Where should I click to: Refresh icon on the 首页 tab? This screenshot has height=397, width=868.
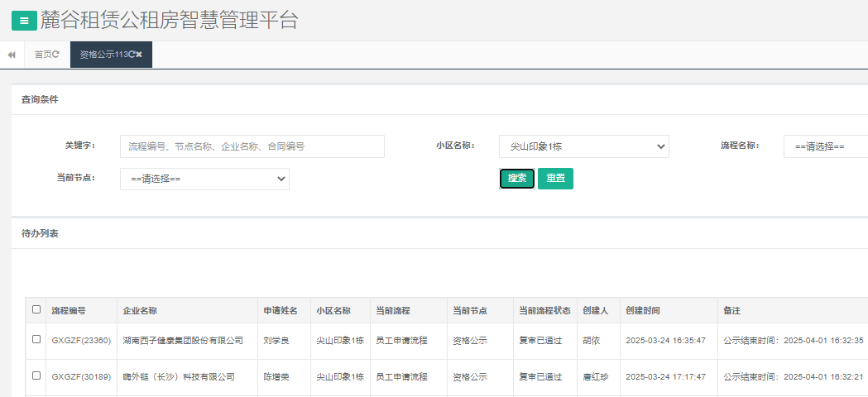[56, 55]
